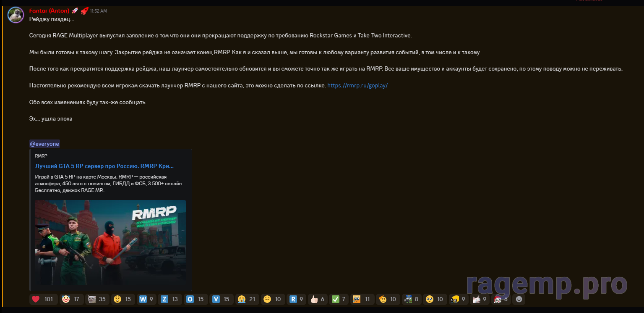Click the white rocket badge beside the username
The image size is (644, 313).
75,11
